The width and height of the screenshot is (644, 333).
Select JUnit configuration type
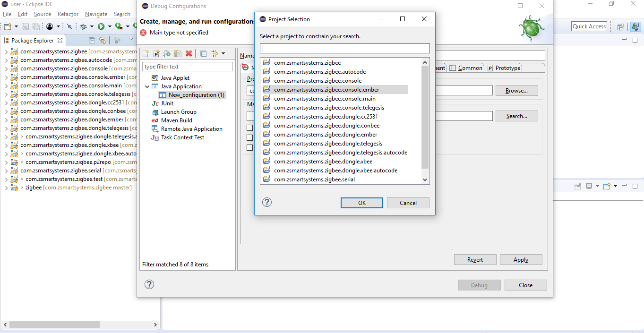click(162, 103)
